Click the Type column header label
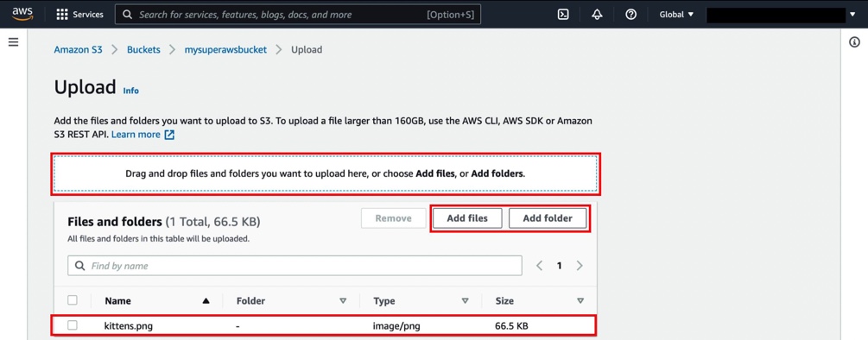Screen dimensions: 868x340 tap(384, 301)
